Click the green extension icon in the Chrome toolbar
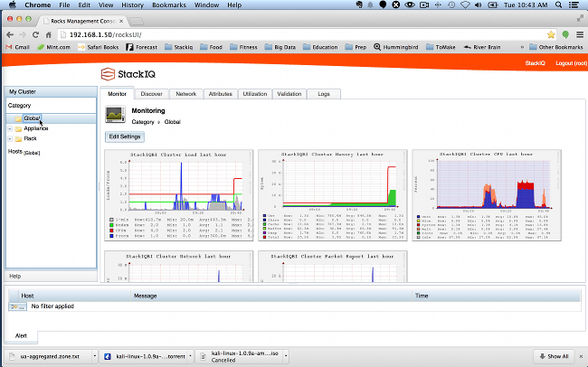588x367 pixels. coord(565,35)
